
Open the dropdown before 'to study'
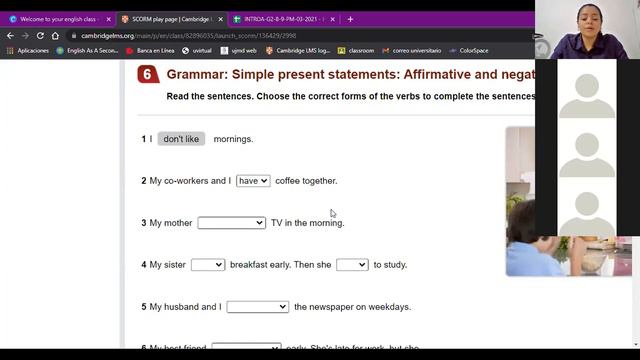point(352,265)
